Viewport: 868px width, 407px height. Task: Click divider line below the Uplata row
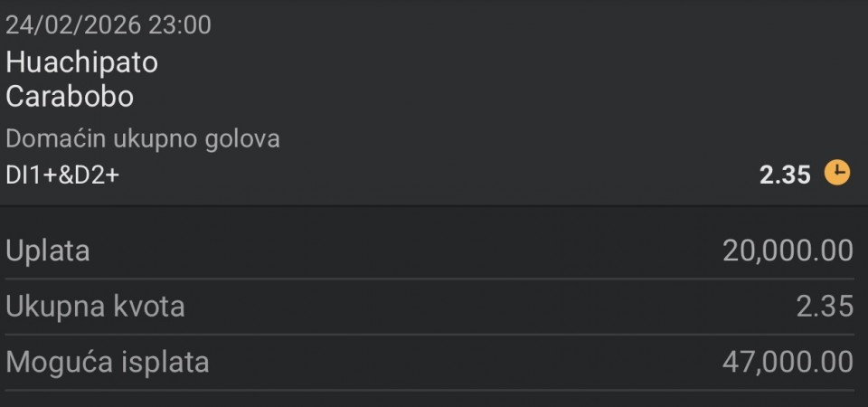click(x=434, y=279)
